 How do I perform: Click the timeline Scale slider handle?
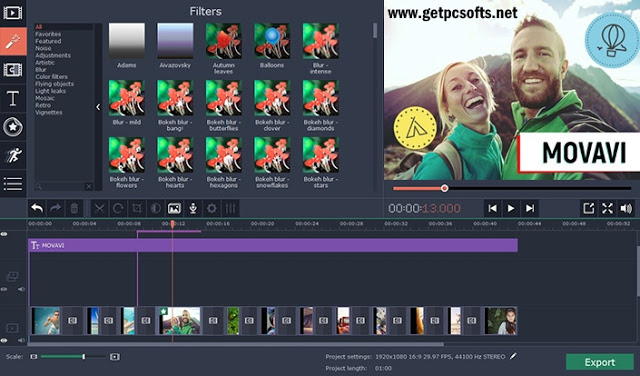84,357
